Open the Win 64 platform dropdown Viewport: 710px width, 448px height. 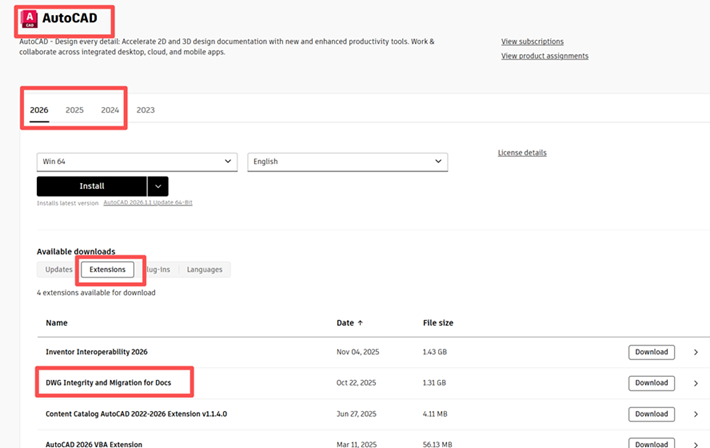click(x=137, y=162)
